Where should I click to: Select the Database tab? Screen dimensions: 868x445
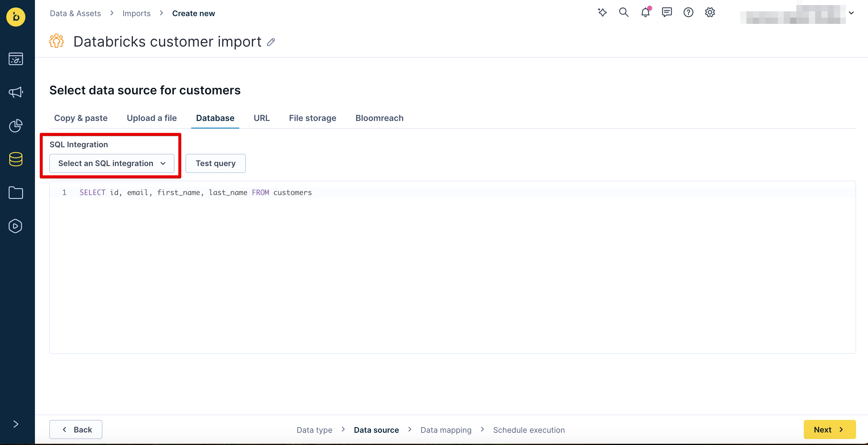tap(215, 118)
